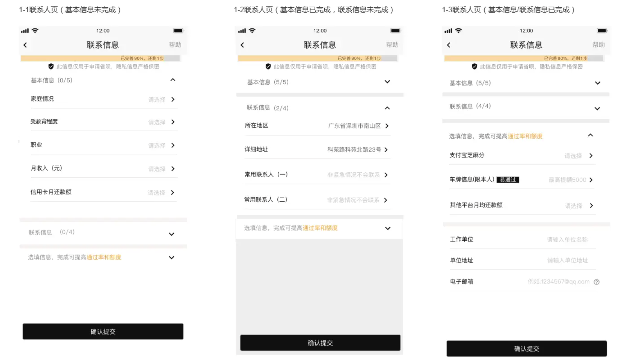Open 其他平台月均还款额 row chevron
This screenshot has width=623, height=364.
click(x=591, y=206)
